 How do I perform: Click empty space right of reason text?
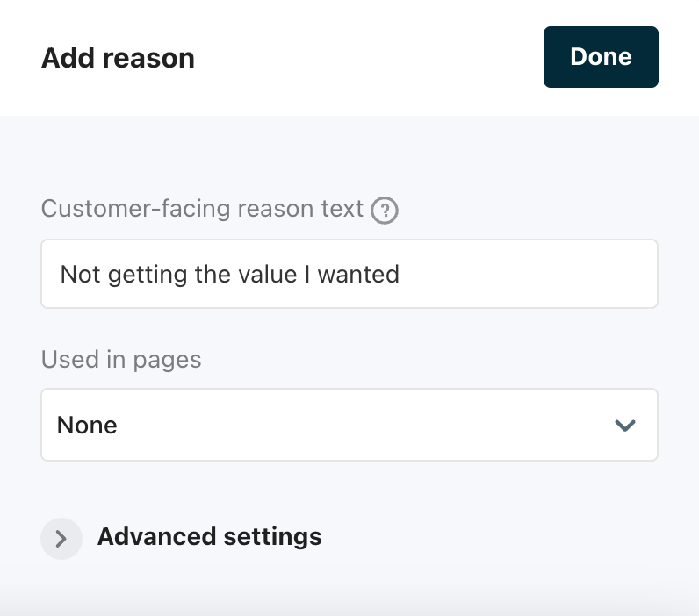tap(527, 275)
